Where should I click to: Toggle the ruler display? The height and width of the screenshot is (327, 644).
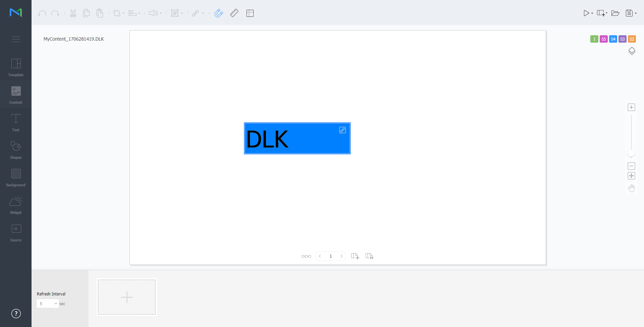234,13
